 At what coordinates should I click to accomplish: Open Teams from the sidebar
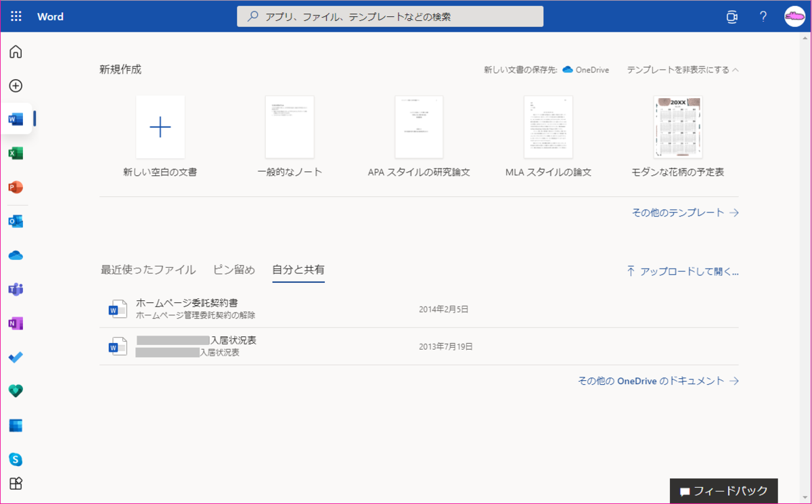tap(16, 290)
